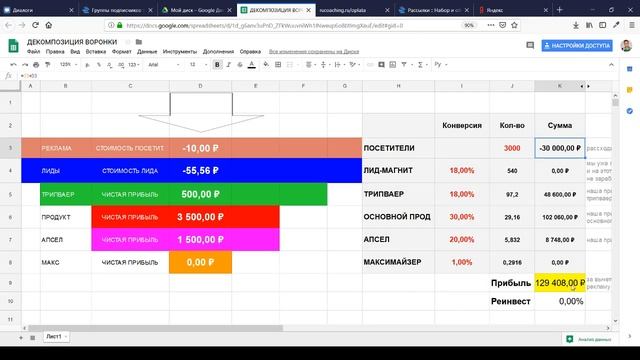
Task: Open Google Sheets home logo
Action: coord(13,45)
